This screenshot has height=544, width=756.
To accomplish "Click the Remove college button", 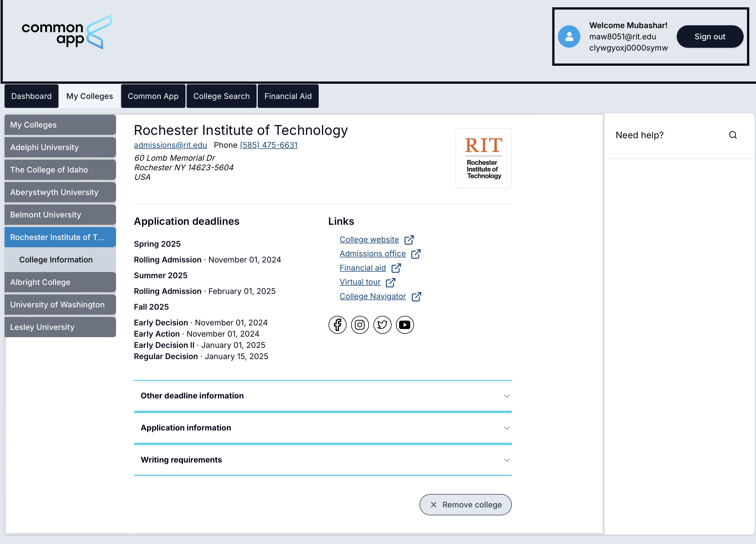I will tap(465, 505).
